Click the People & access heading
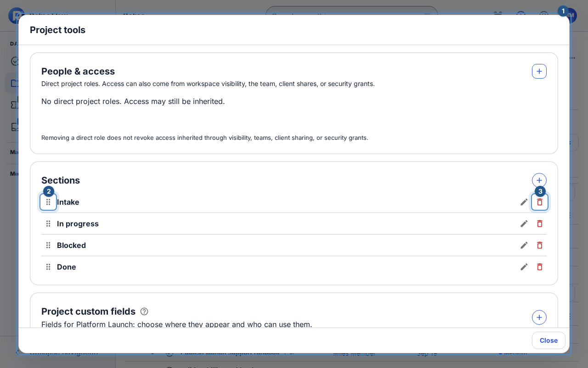Viewport: 588px width, 368px height. [x=78, y=71]
